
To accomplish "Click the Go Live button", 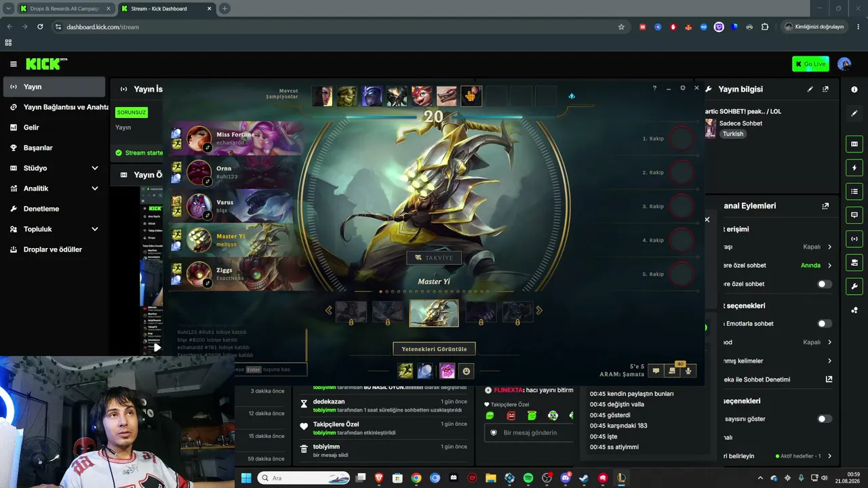I will tap(810, 64).
